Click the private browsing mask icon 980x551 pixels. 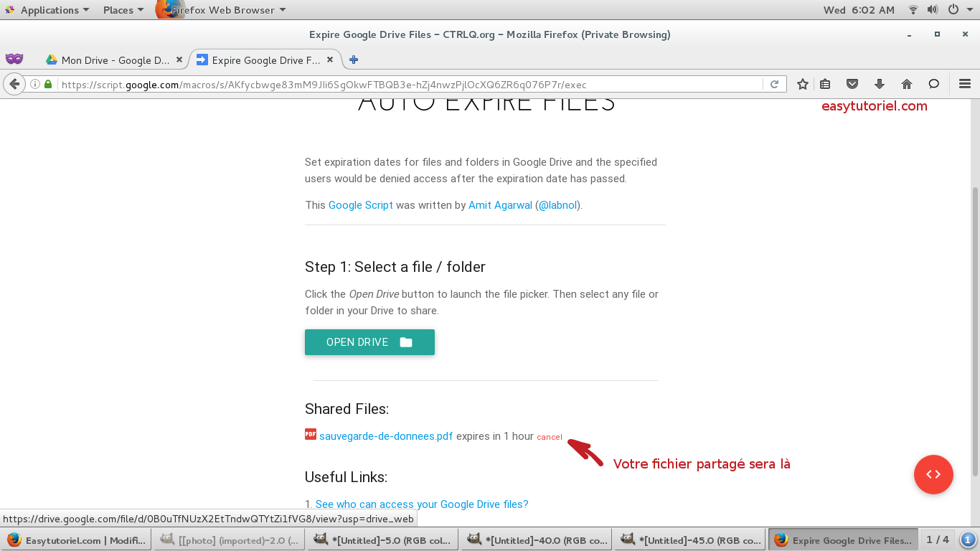click(x=14, y=60)
